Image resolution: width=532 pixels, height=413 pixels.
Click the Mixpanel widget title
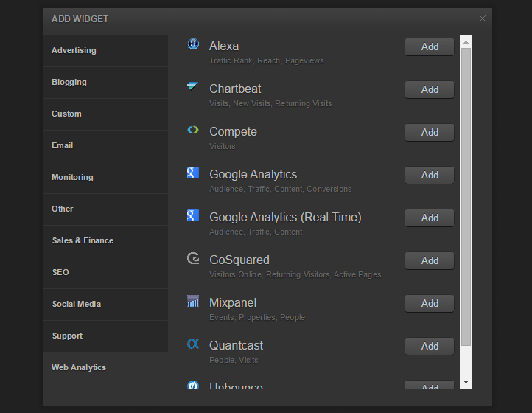tap(233, 303)
